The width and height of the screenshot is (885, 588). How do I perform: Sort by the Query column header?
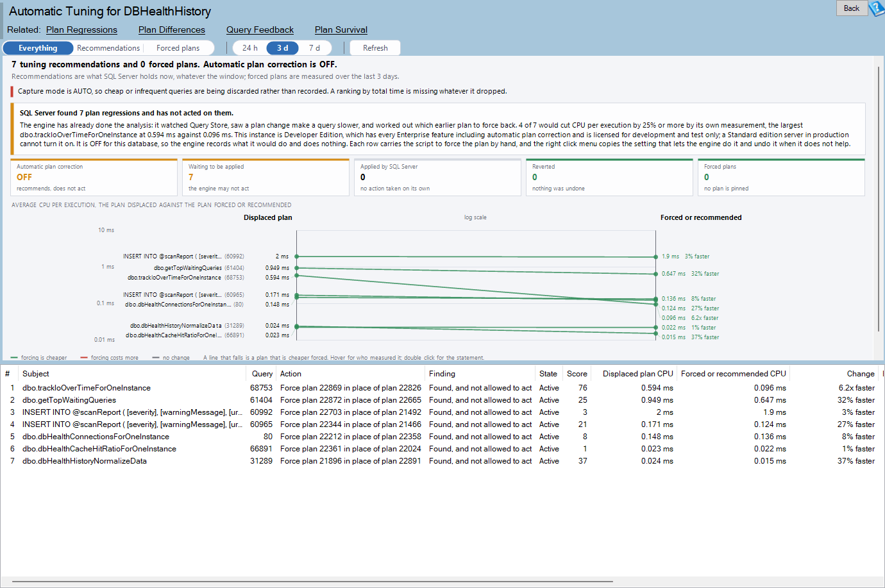click(261, 374)
